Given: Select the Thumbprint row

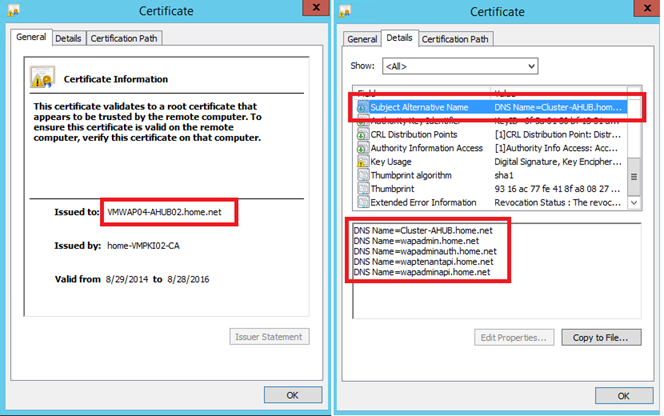Looking at the screenshot, I should click(491, 189).
